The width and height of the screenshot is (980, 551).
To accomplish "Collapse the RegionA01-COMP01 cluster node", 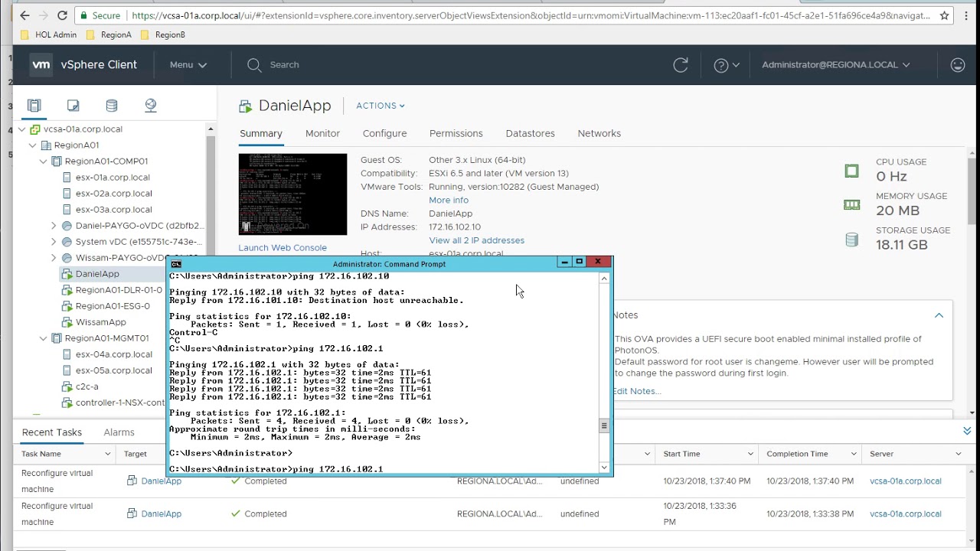I will 43,161.
